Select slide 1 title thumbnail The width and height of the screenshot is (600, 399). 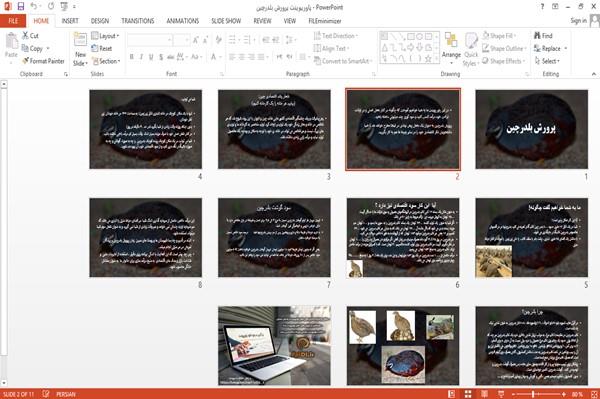(x=532, y=129)
